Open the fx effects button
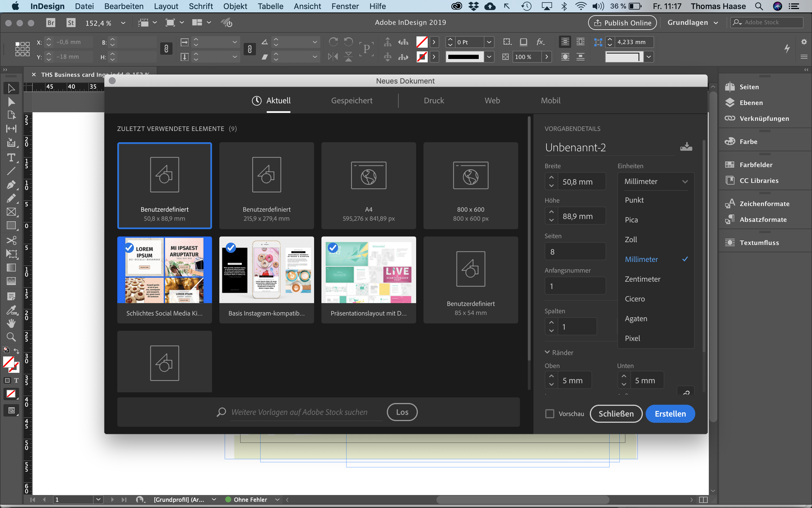 [x=540, y=42]
